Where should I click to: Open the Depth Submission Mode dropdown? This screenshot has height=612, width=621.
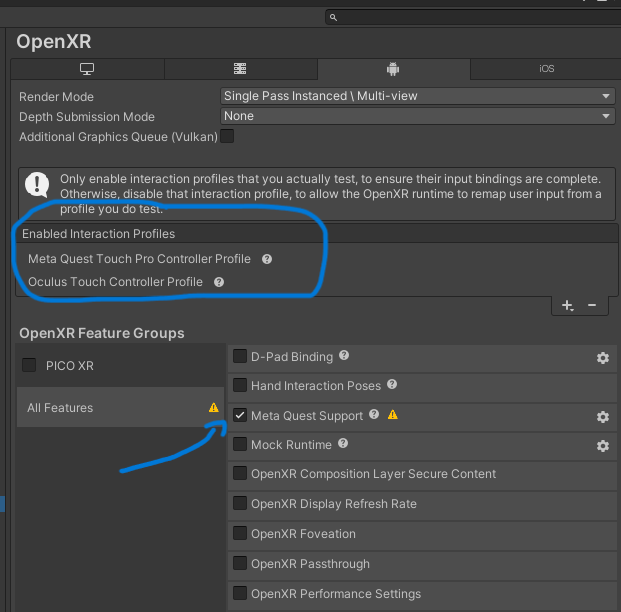click(417, 116)
